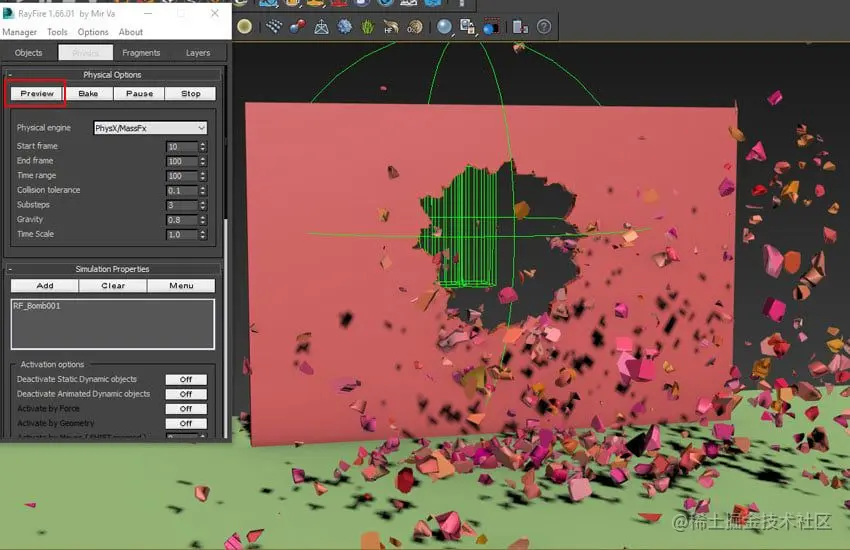The width and height of the screenshot is (850, 550).
Task: Click the Pause simulation button
Action: pyautogui.click(x=139, y=94)
